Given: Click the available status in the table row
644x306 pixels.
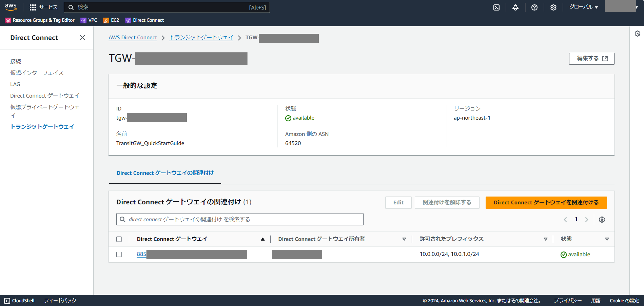Looking at the screenshot, I should tap(575, 255).
